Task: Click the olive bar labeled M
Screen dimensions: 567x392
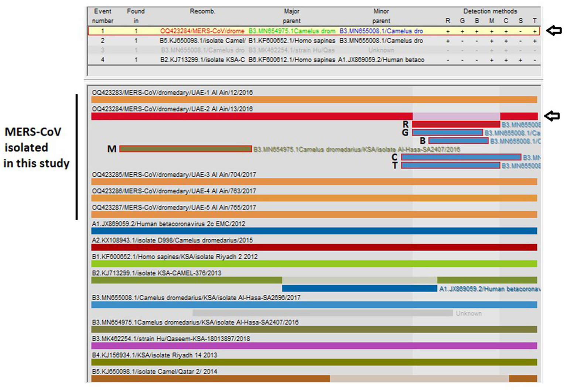Action: (x=185, y=149)
